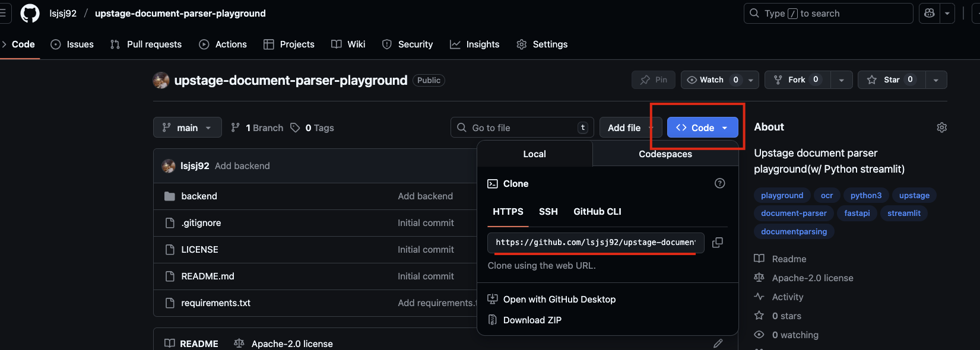Select the Codespaces tab
This screenshot has height=350, width=980.
[x=665, y=154]
